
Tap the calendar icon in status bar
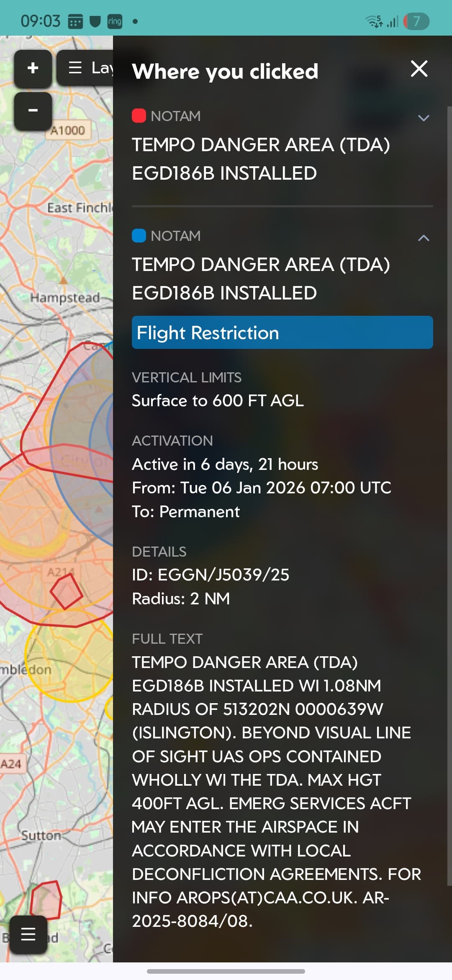point(75,21)
